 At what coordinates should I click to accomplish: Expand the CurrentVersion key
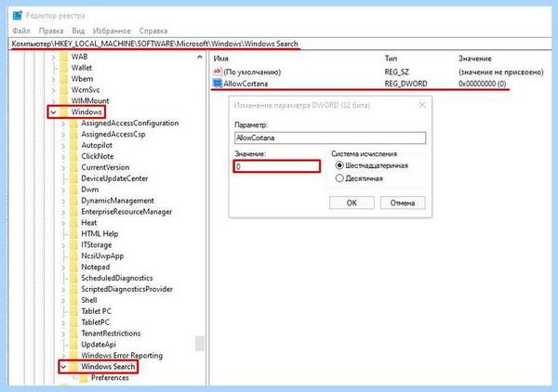[x=63, y=167]
